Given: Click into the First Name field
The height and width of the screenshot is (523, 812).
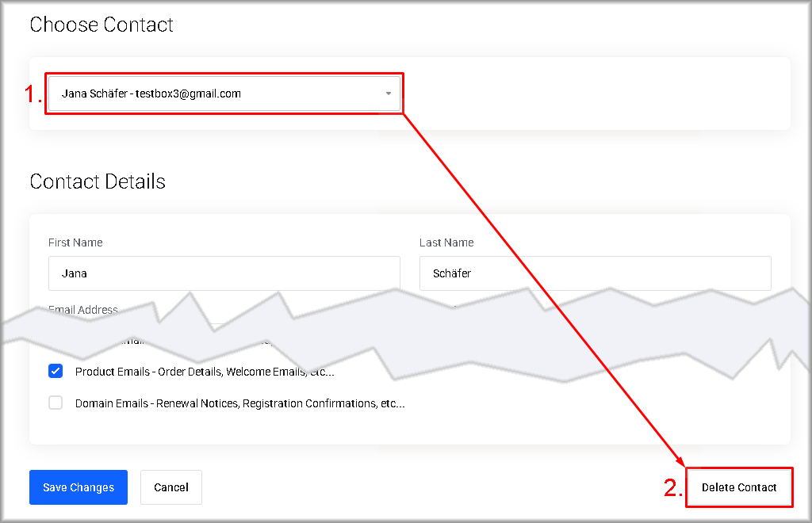Looking at the screenshot, I should (224, 273).
